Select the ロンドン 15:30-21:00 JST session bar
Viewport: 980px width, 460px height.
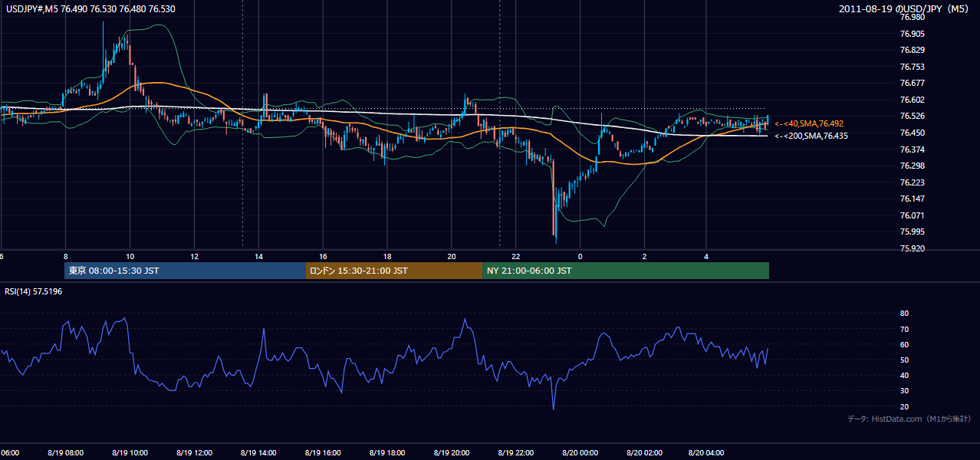pyautogui.click(x=394, y=271)
